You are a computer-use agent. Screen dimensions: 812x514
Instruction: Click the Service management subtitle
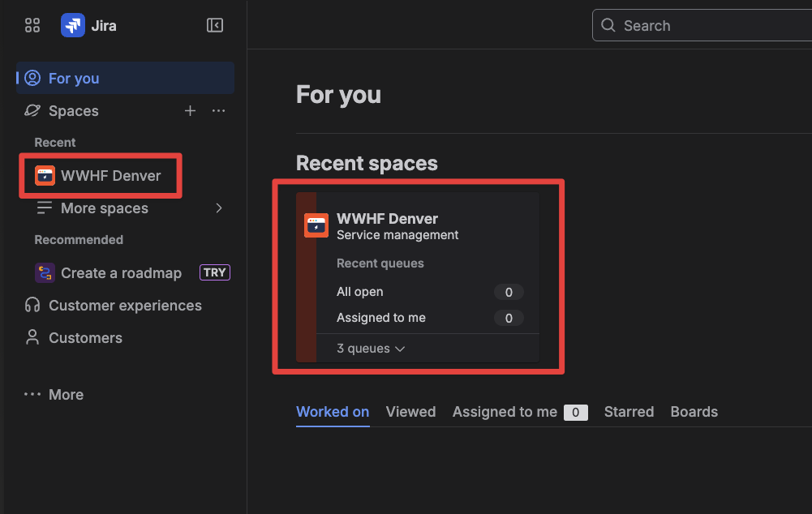pos(397,235)
